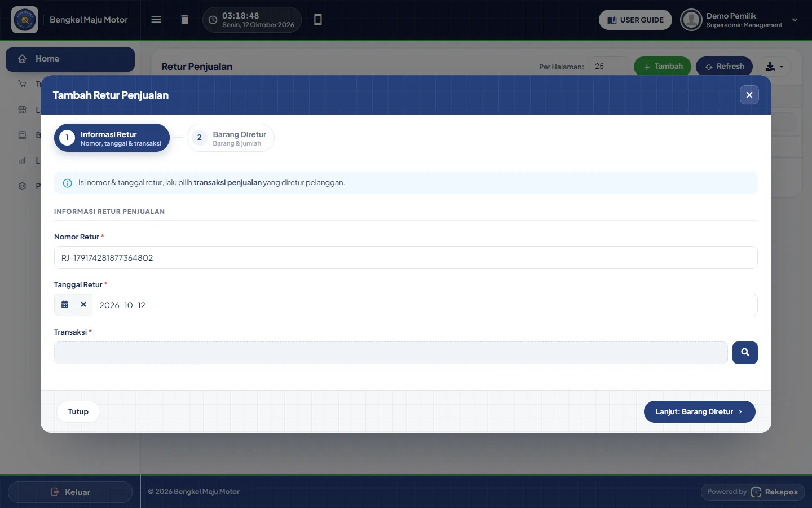Click the gear settings sidebar icon
812x508 pixels.
click(23, 186)
